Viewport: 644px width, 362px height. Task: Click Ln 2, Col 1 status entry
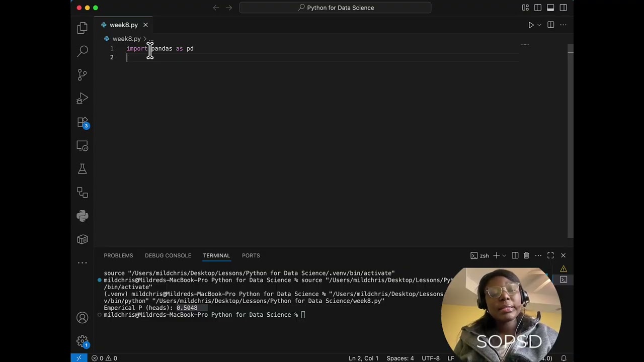[x=363, y=358]
